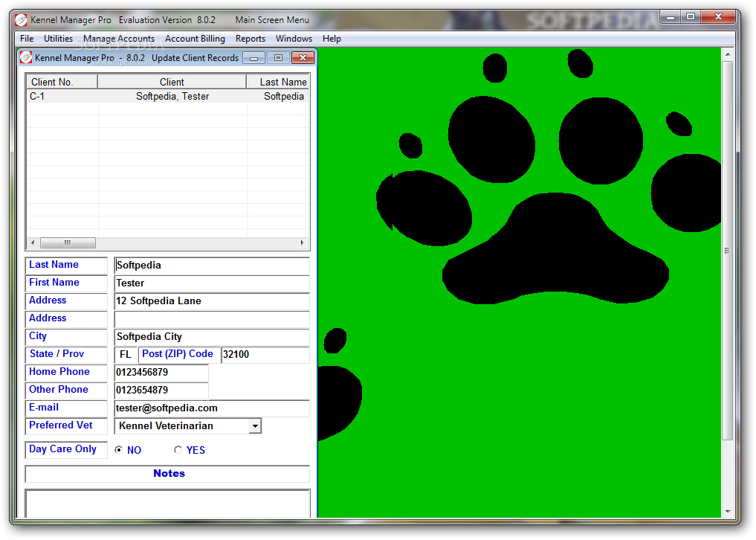Image resolution: width=756 pixels, height=540 pixels.
Task: Sort by the Client column header
Action: 172,82
